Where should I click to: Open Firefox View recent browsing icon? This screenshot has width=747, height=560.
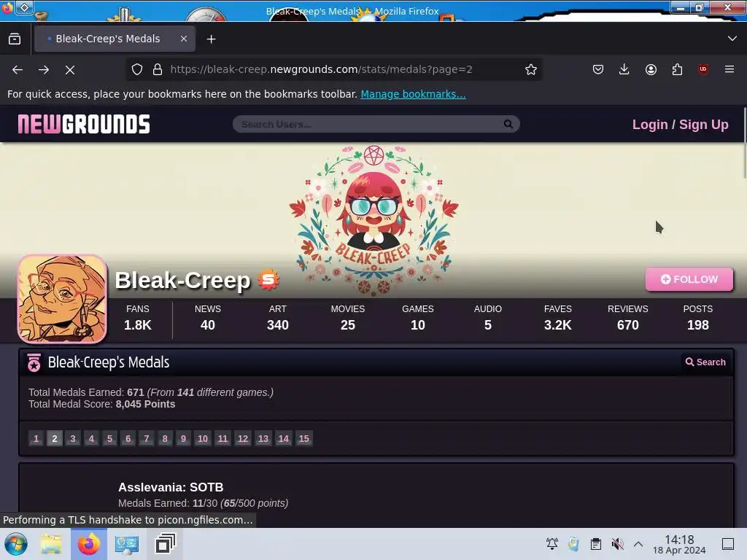tap(15, 39)
